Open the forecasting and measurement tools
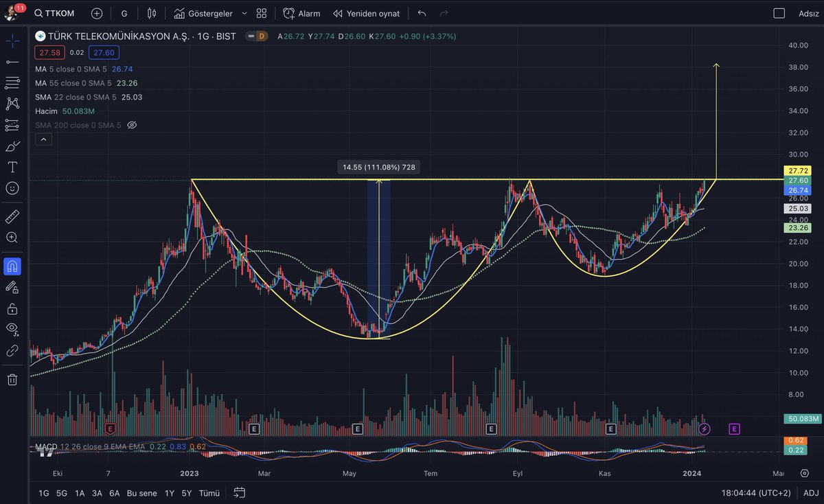This screenshot has height=504, width=824. (12, 125)
